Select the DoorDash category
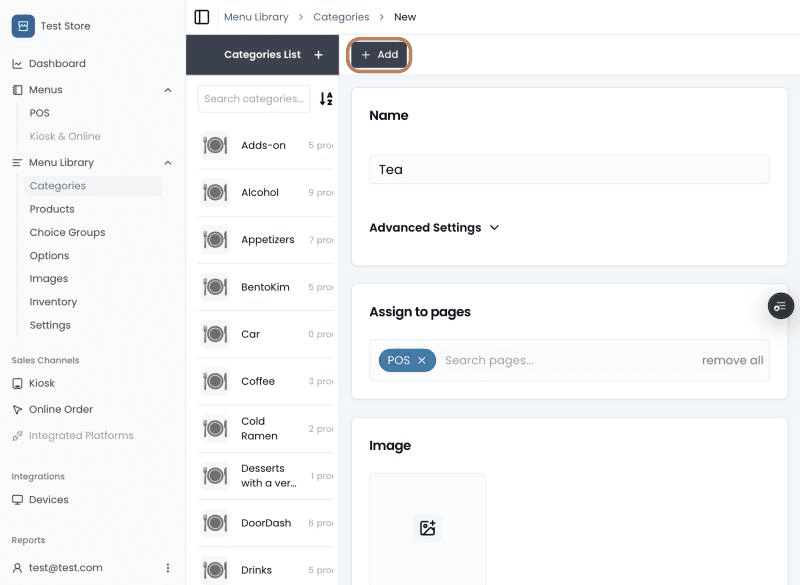This screenshot has width=800, height=585. coord(265,523)
